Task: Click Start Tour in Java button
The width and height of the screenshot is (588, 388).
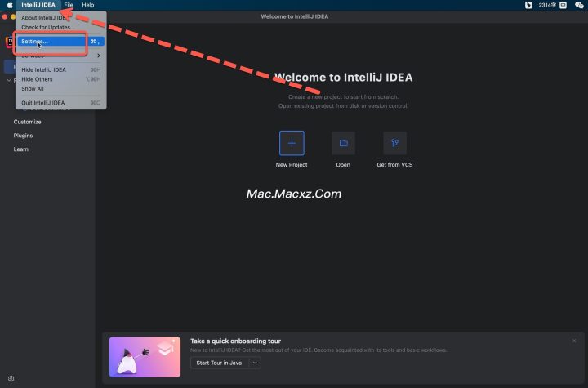Action: tap(219, 363)
